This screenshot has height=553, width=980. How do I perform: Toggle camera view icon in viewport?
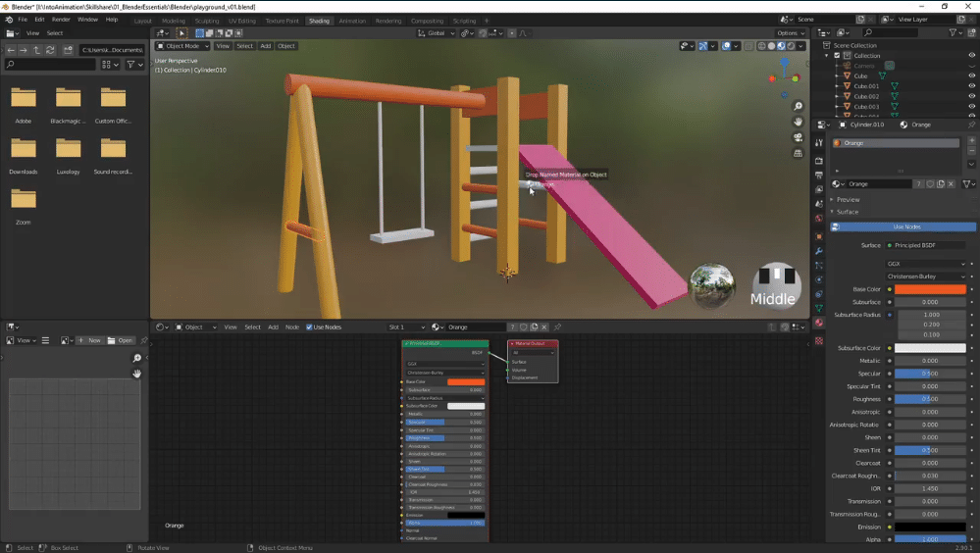coord(799,138)
